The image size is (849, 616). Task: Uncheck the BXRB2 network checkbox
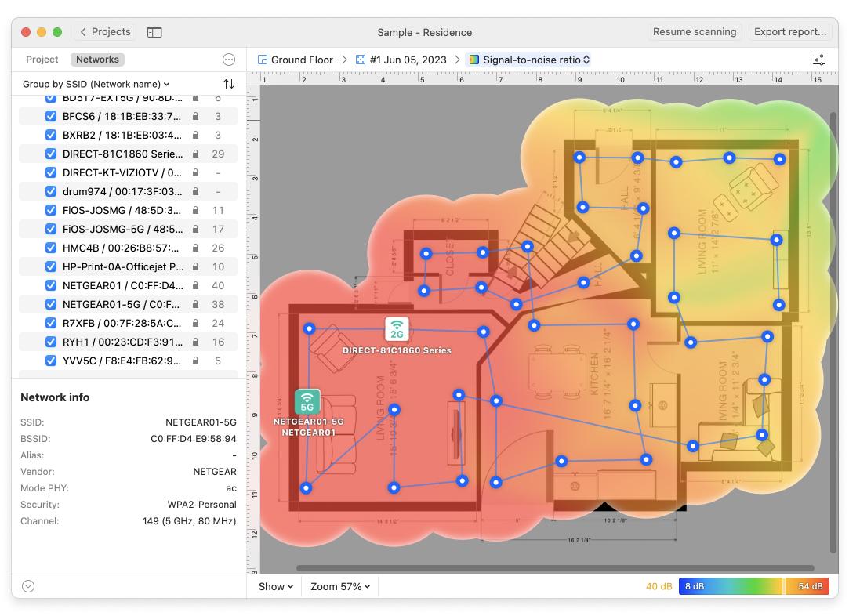[x=51, y=135]
